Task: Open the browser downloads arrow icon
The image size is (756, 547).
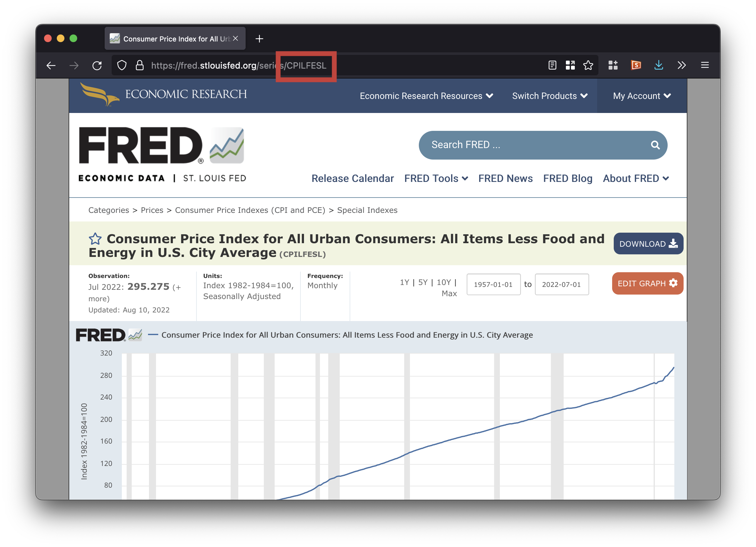Action: click(658, 65)
